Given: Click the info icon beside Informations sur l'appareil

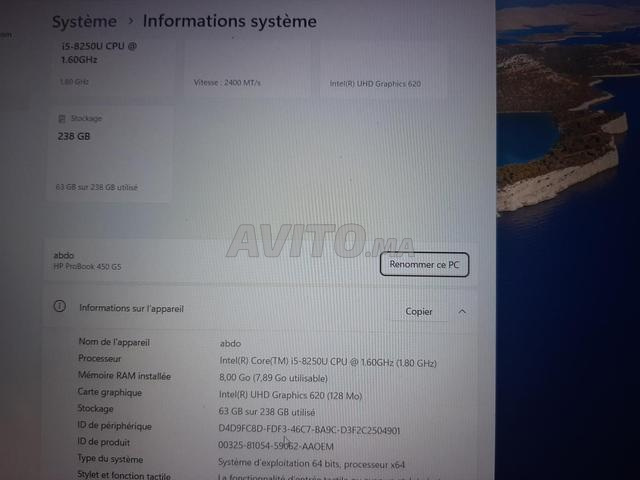Looking at the screenshot, I should (60, 306).
